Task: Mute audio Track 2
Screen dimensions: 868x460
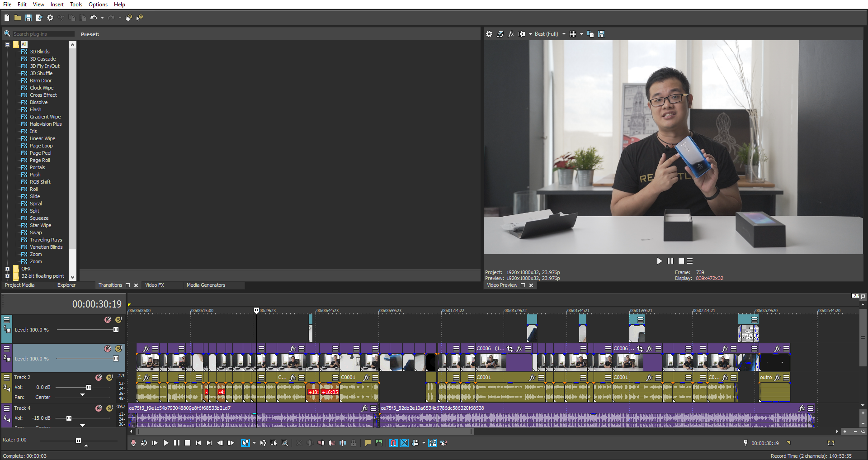Action: (99, 377)
